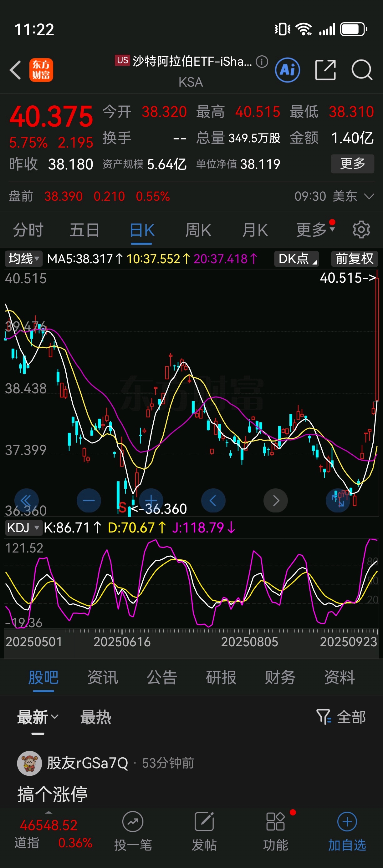Screen dimensions: 383x868
Task: Open the 均线 indicator dropdown
Action: pyautogui.click(x=23, y=259)
